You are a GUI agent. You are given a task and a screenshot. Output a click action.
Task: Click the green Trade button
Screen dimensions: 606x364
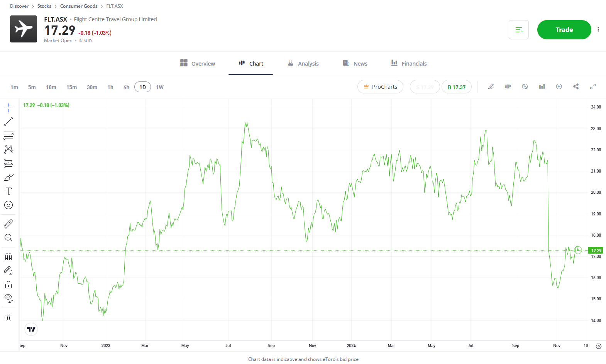[x=564, y=30]
